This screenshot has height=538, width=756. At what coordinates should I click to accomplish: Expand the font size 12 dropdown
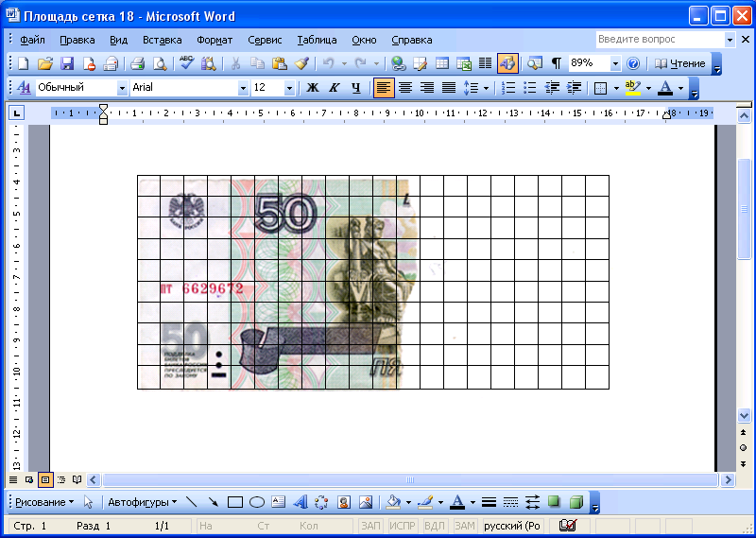(x=289, y=88)
